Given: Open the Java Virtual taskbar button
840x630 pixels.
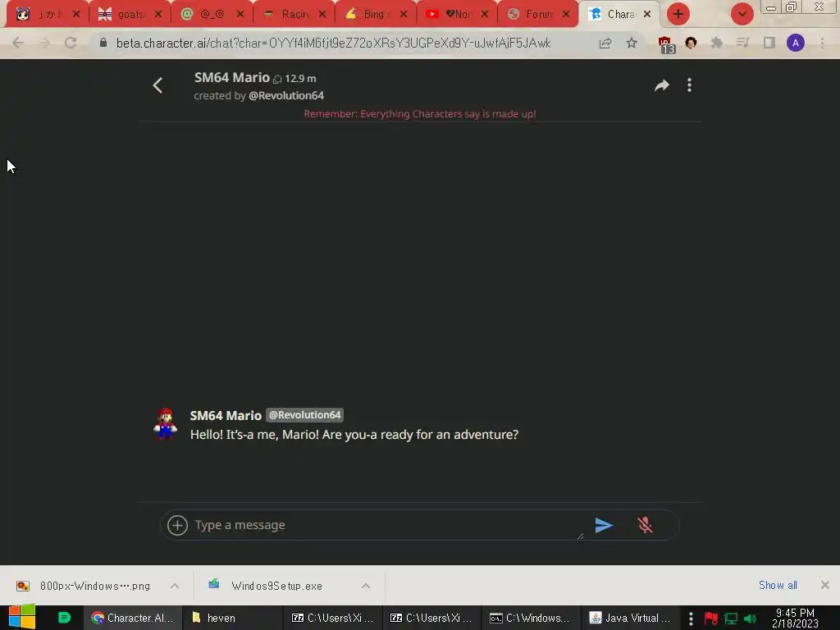Looking at the screenshot, I should tap(630, 618).
